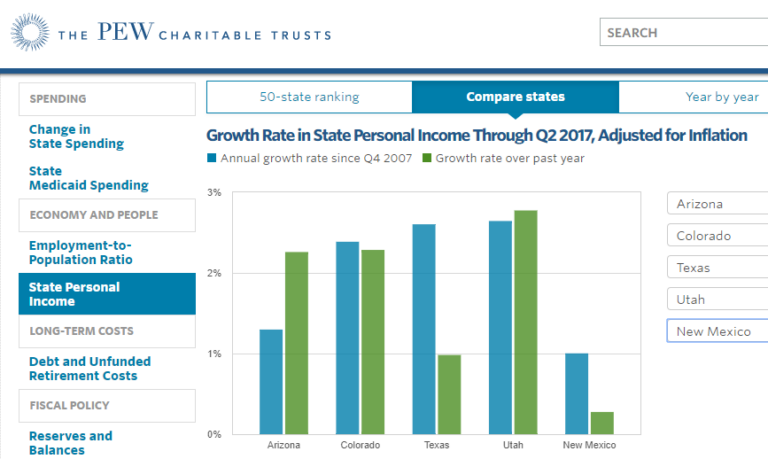Switch to the 50-state ranking tab

tap(309, 97)
